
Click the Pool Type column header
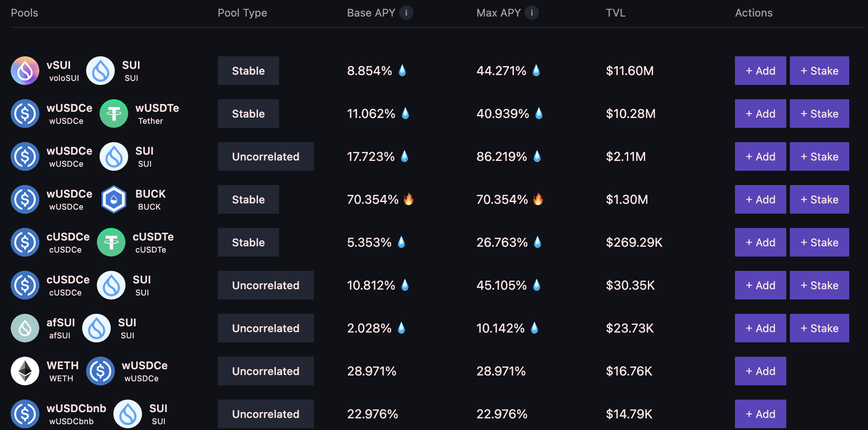coord(242,13)
